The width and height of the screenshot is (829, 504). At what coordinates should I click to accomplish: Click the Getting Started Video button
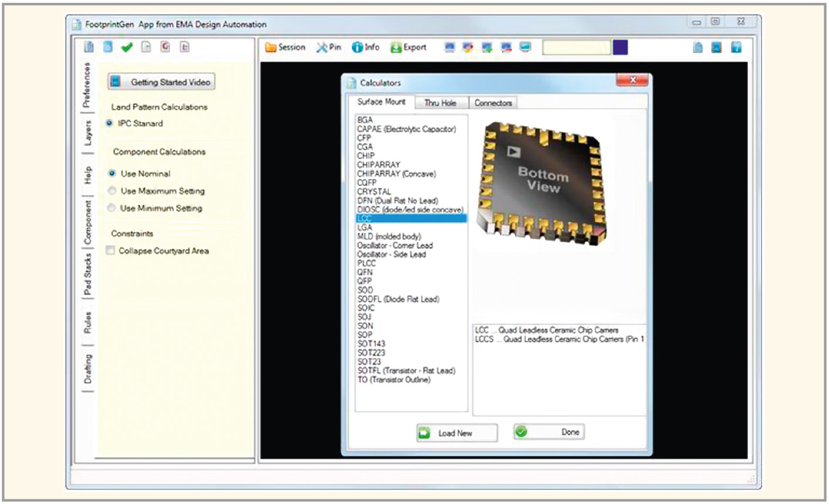tap(161, 82)
